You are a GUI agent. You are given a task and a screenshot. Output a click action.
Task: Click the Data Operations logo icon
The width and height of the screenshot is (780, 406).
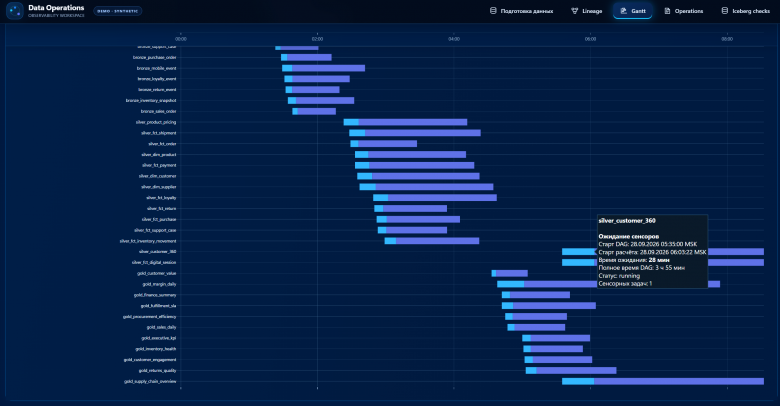pyautogui.click(x=14, y=10)
